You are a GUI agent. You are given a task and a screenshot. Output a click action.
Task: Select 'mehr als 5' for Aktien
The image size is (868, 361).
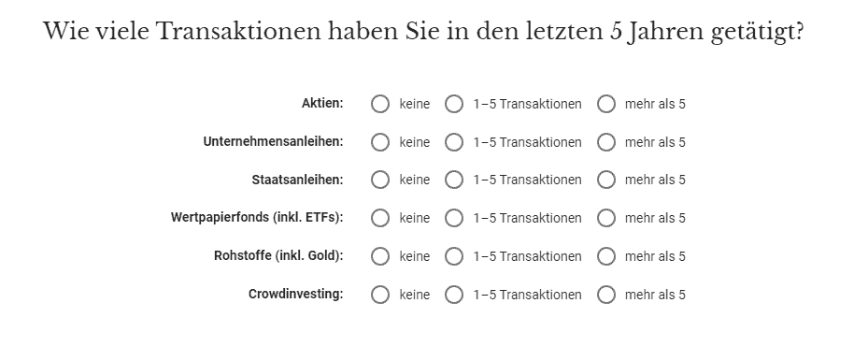[606, 104]
